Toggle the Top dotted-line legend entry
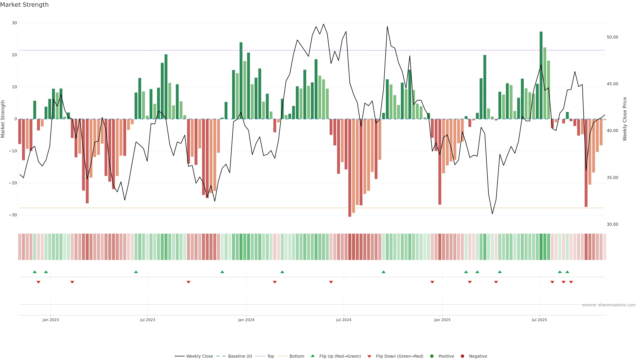Screen dimensions: 644x362 (x=270, y=356)
